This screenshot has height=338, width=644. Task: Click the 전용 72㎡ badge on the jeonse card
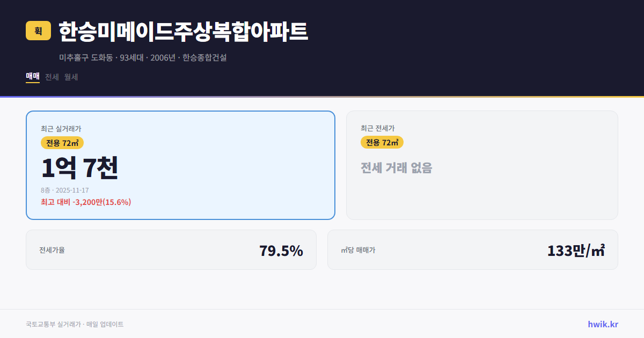click(x=382, y=142)
